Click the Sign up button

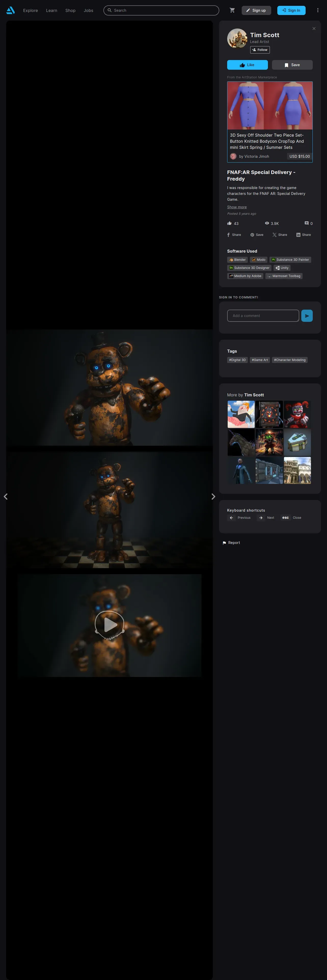click(256, 10)
